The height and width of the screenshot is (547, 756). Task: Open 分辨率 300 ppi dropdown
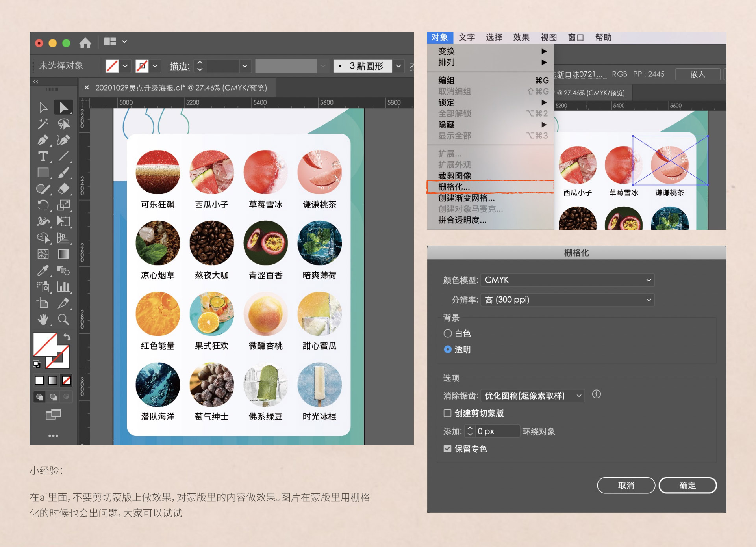[567, 300]
